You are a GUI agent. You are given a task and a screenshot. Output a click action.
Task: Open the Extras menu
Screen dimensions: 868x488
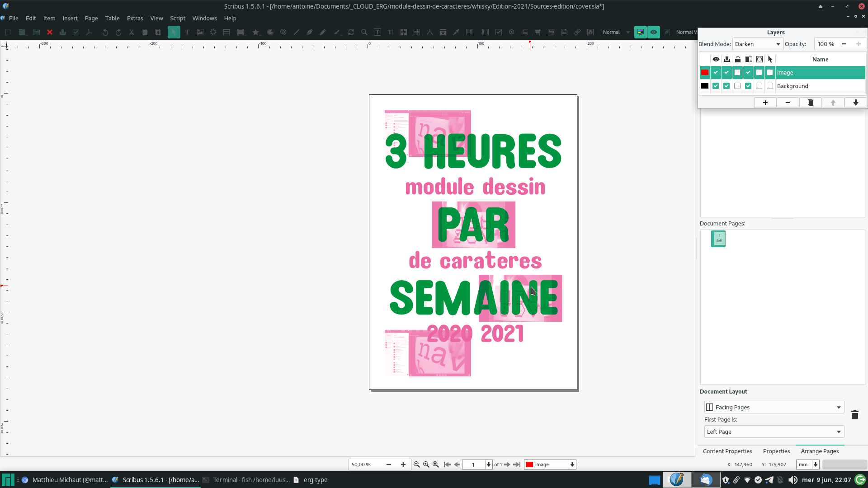[x=135, y=18]
